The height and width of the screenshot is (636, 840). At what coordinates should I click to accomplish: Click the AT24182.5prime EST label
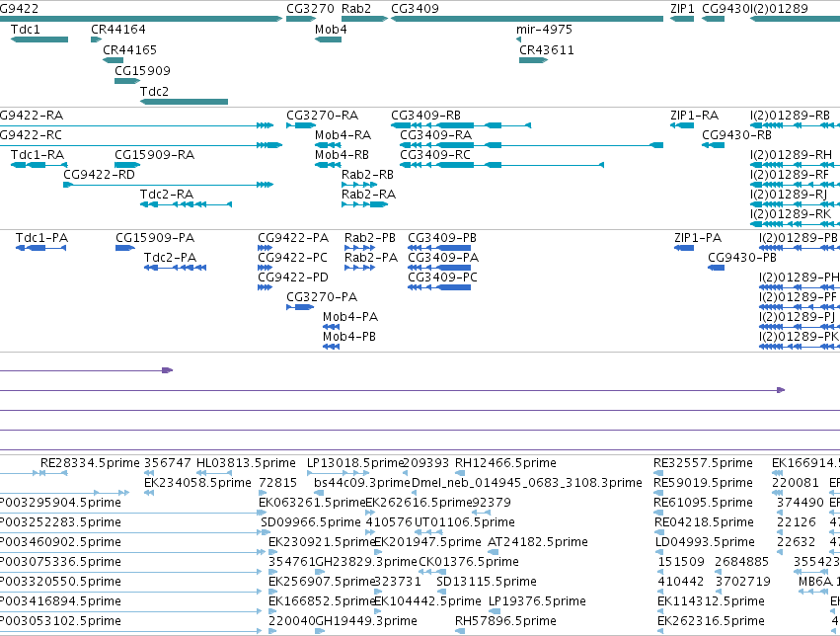coord(538,542)
